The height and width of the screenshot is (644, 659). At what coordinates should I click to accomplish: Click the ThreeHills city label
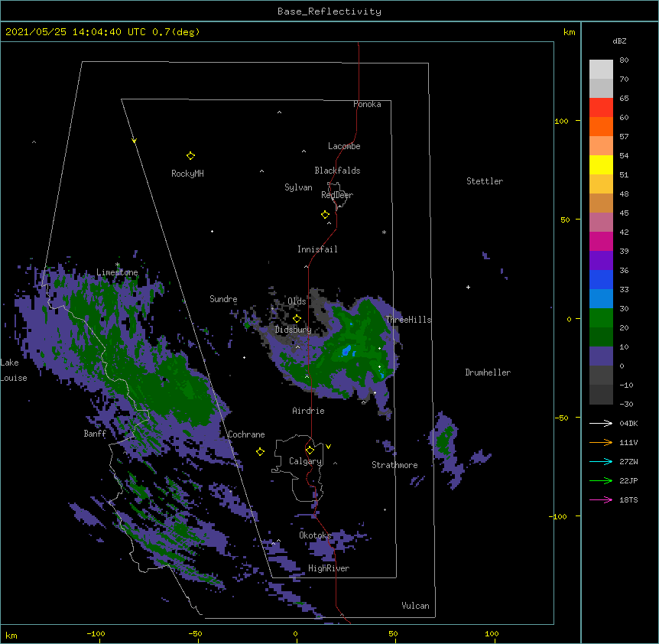pos(408,320)
